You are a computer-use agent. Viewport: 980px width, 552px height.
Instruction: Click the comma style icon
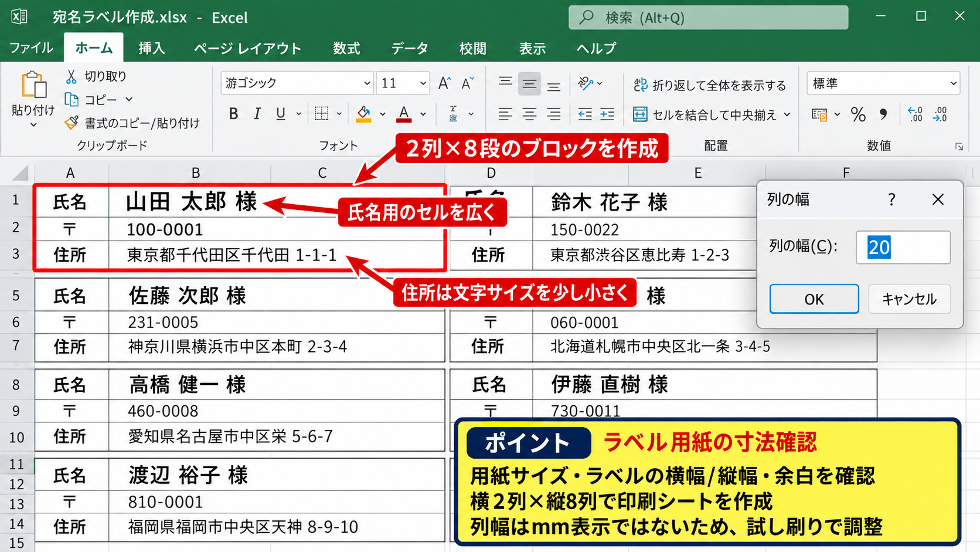pyautogui.click(x=883, y=114)
